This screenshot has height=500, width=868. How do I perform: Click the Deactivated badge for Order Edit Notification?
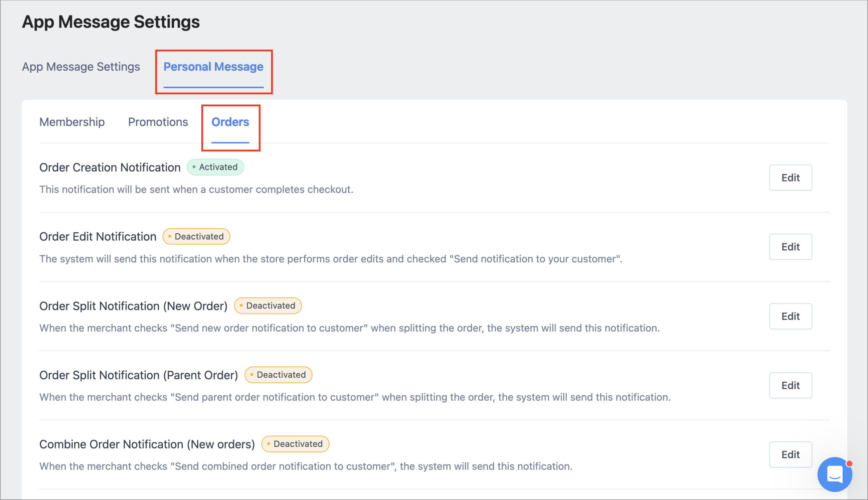[196, 236]
